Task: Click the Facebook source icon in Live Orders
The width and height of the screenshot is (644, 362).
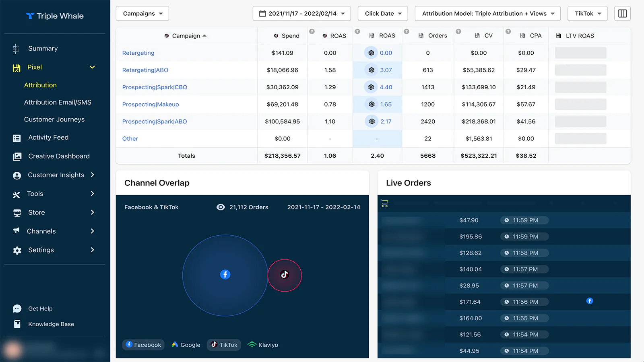Action: [x=589, y=301]
